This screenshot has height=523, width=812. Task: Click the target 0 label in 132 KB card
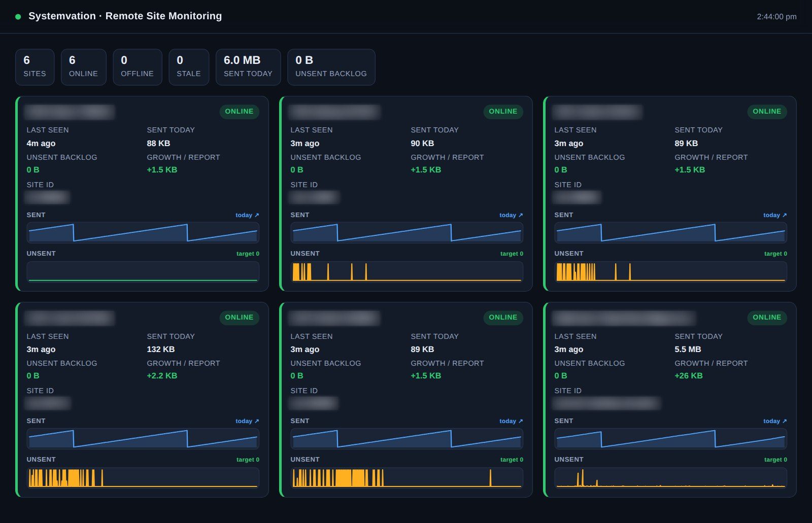tap(248, 460)
